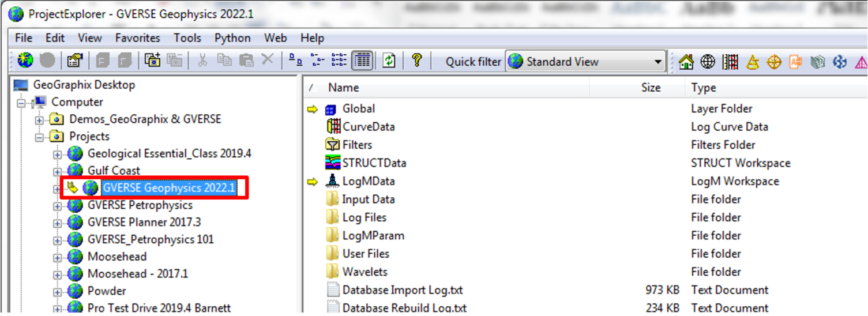
Task: Click the Refresh toolbar icon
Action: tap(389, 61)
